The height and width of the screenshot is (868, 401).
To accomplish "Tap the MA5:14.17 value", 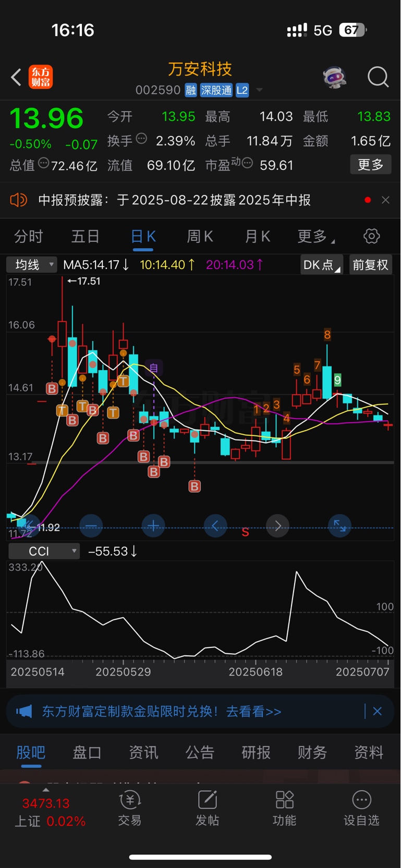I will point(96,265).
